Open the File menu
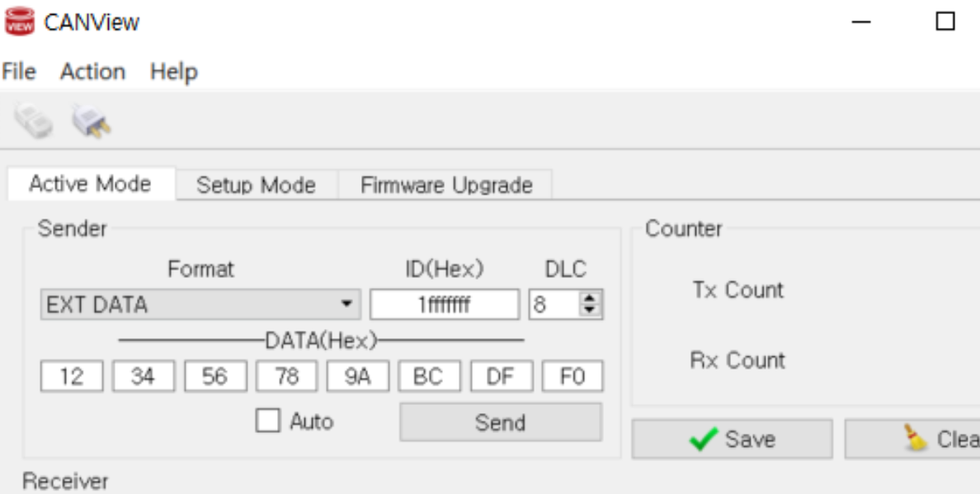This screenshot has width=980, height=494. (x=19, y=72)
